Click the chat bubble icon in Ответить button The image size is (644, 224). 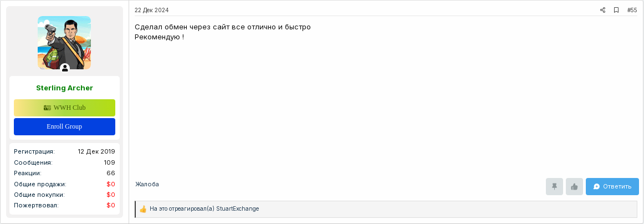coord(597,187)
